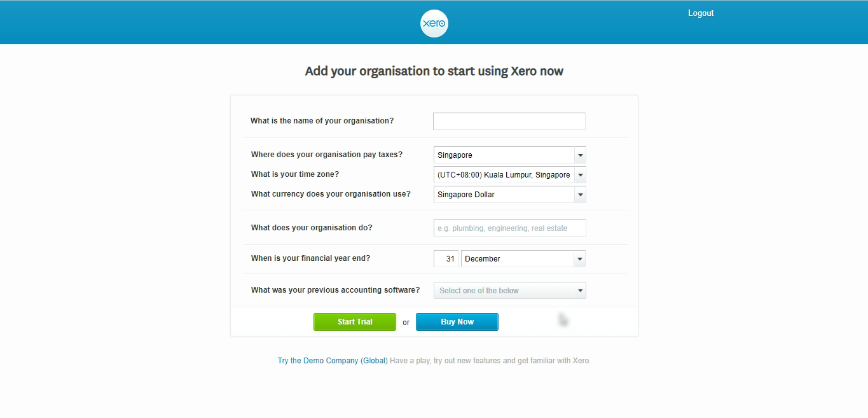Image resolution: width=868 pixels, height=418 pixels.
Task: Click the "What does your organisation do?" label
Action: click(312, 228)
